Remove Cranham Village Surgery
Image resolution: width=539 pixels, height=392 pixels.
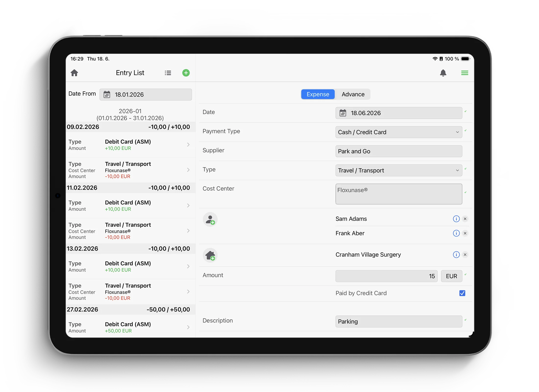point(465,255)
